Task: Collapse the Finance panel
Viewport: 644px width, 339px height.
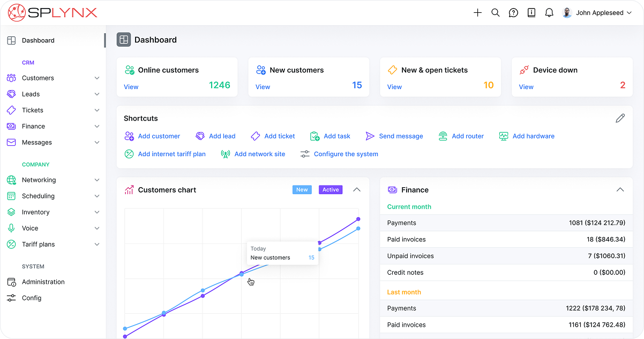Action: coord(620,190)
